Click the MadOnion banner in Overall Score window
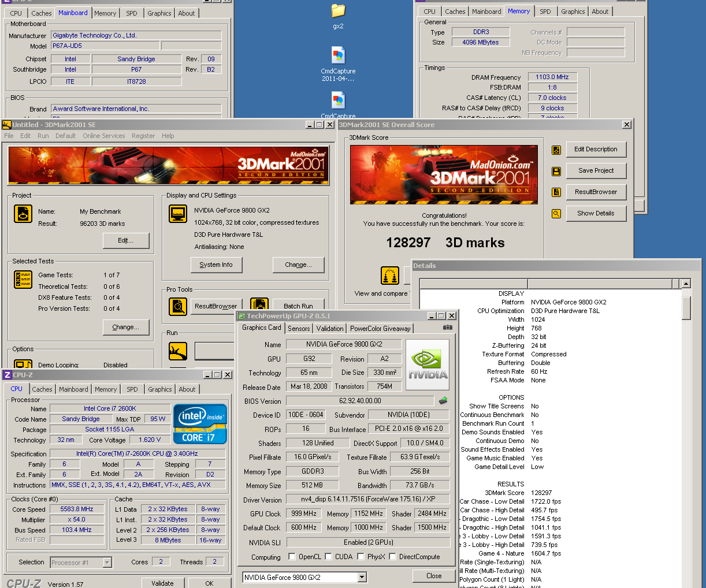 click(444, 174)
